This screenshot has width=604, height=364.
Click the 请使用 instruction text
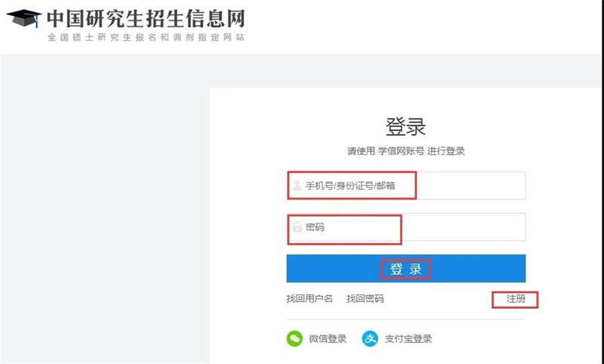click(x=361, y=151)
